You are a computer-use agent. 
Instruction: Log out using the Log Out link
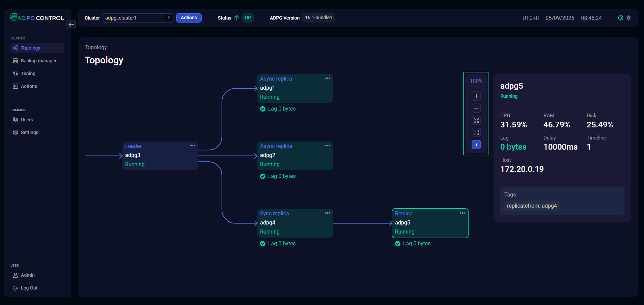[28, 288]
